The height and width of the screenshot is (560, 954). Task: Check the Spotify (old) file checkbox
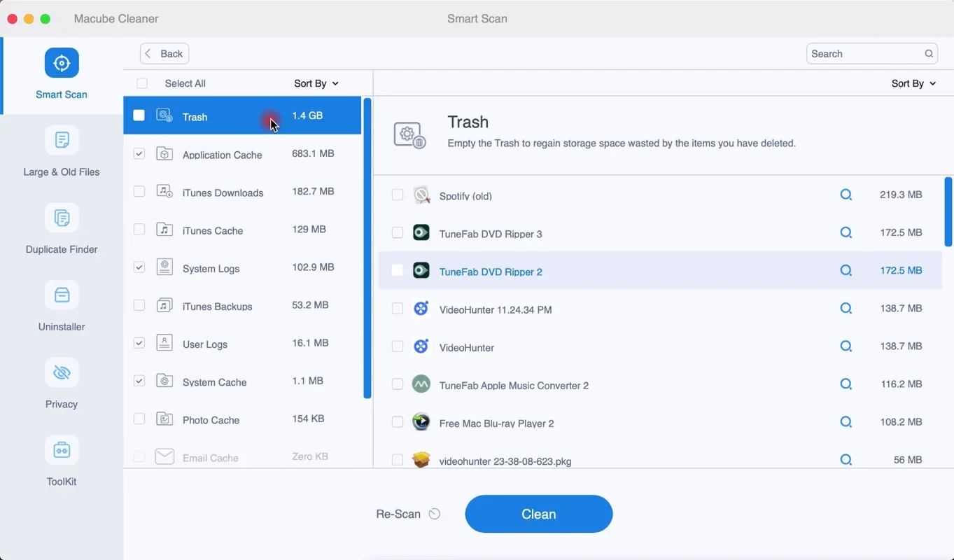click(398, 195)
